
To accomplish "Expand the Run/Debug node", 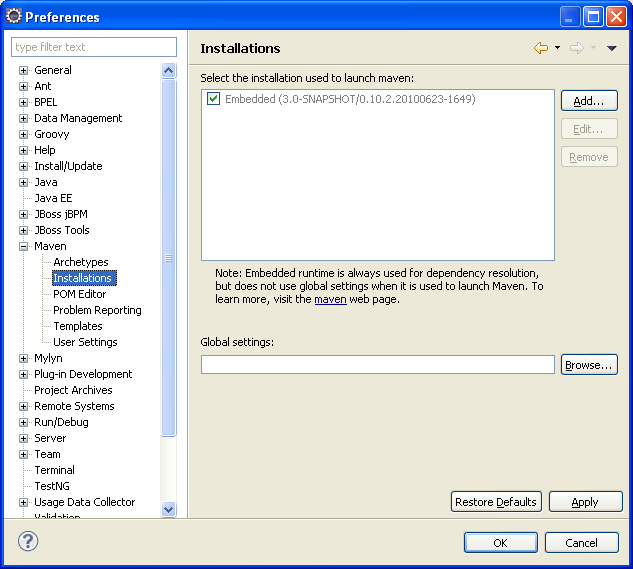I will (x=23, y=422).
